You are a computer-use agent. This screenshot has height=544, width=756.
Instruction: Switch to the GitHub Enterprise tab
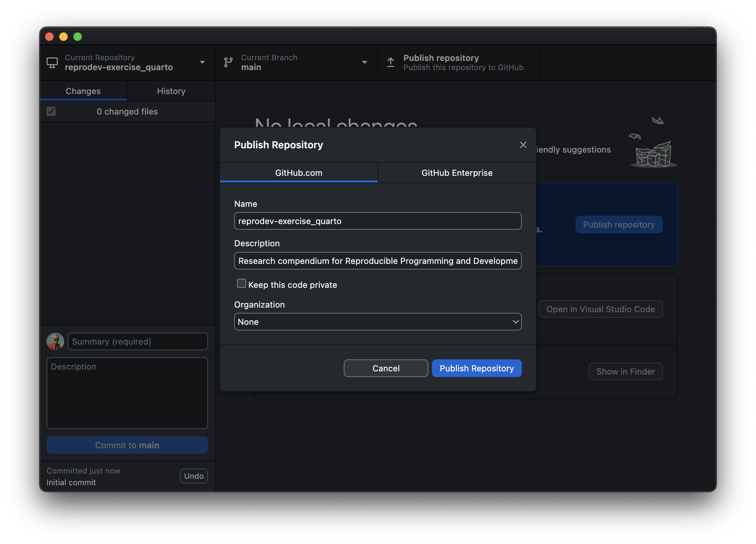click(457, 173)
